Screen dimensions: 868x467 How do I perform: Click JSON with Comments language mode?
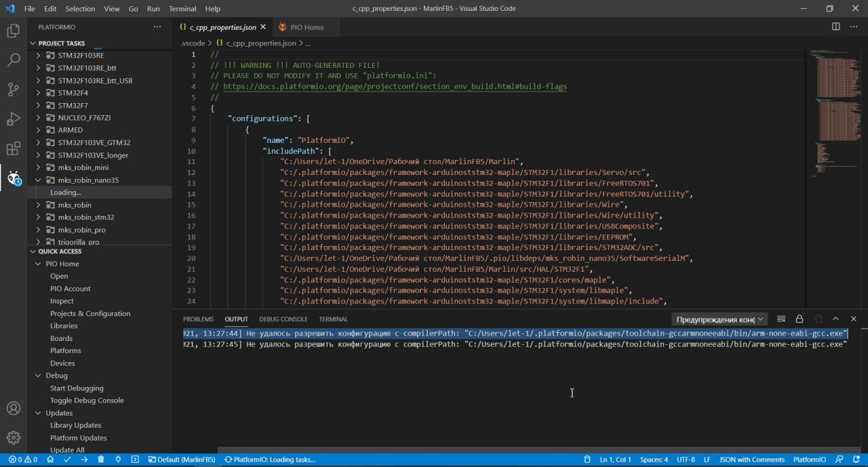tap(752, 460)
